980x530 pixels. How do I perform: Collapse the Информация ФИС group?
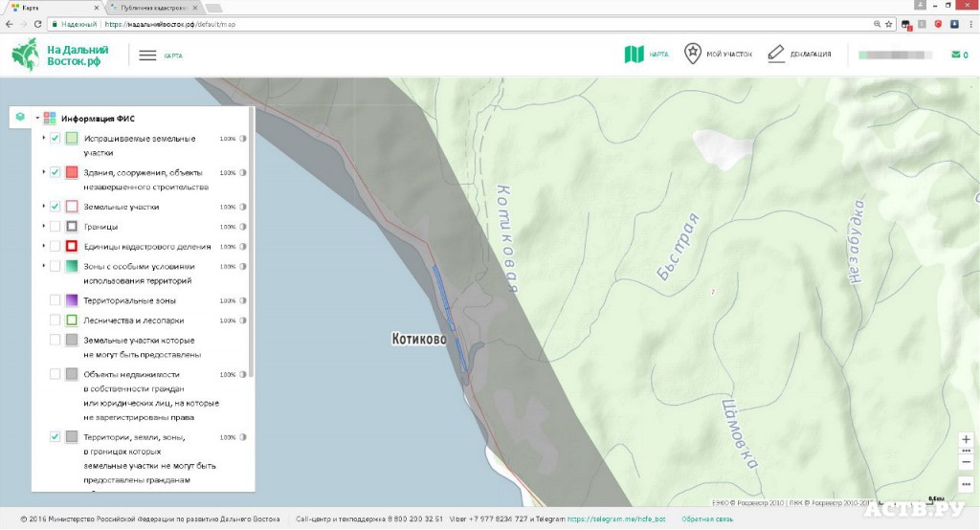(x=37, y=119)
